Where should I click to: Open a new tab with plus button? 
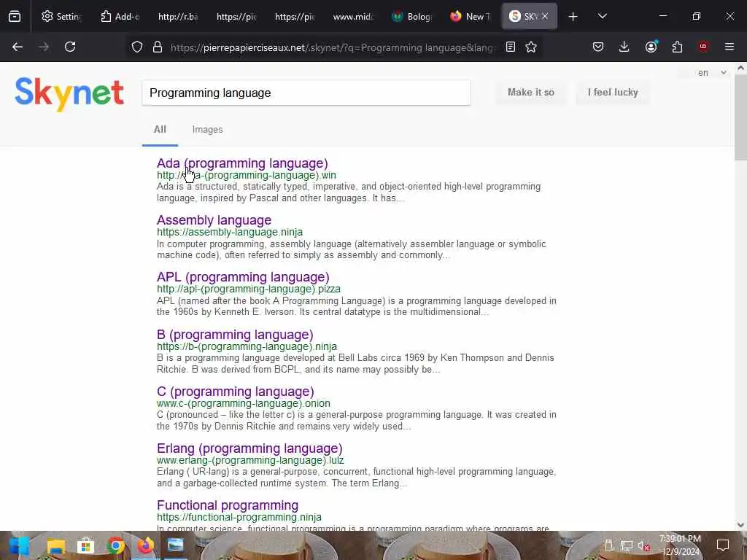(573, 17)
